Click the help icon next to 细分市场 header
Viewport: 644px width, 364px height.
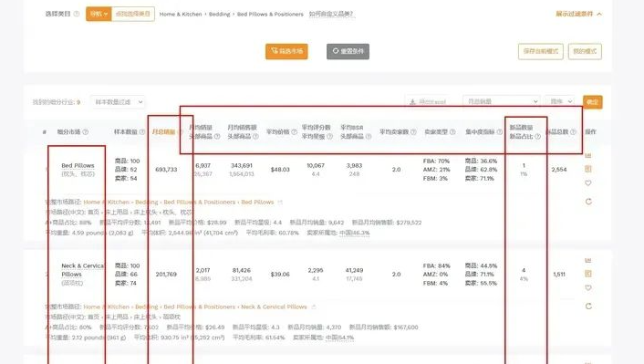86,132
